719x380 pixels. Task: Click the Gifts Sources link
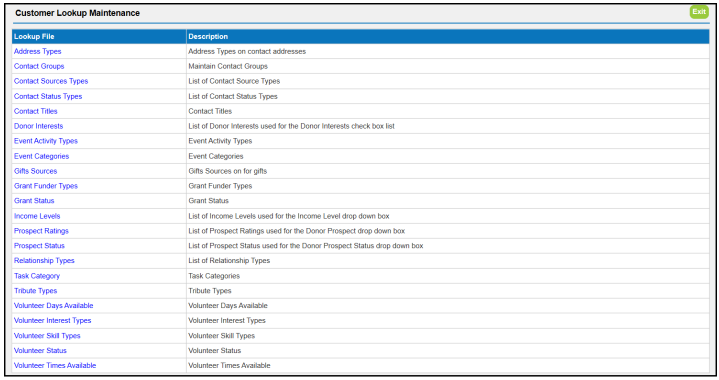click(36, 171)
